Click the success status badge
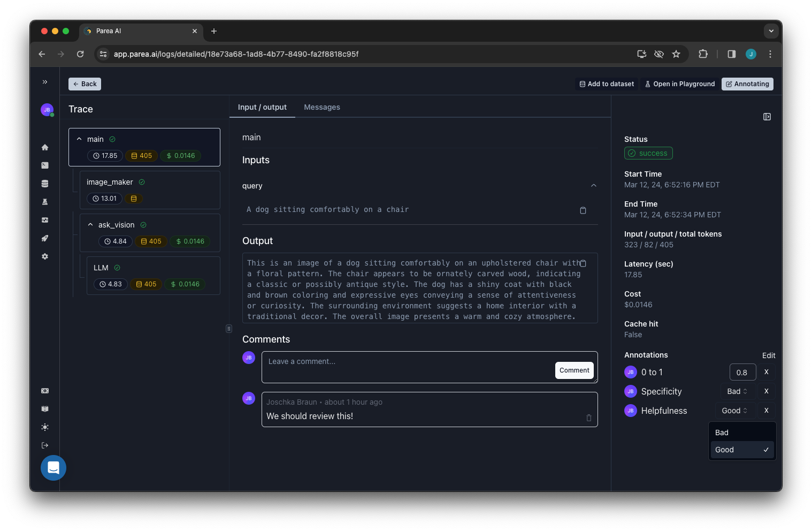 click(x=648, y=153)
